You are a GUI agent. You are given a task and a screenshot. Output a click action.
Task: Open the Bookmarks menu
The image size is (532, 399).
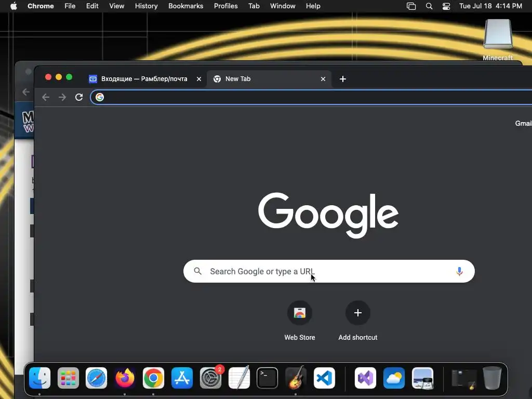[x=185, y=6]
